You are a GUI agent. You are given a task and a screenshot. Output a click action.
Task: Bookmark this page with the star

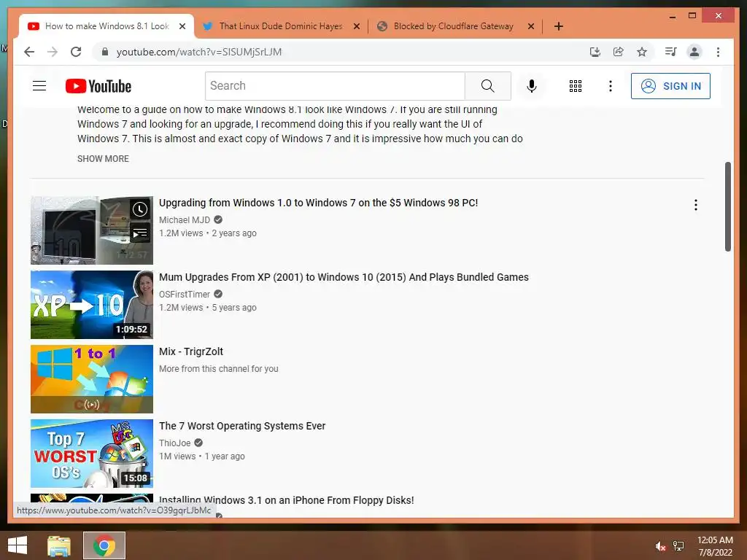(x=642, y=52)
